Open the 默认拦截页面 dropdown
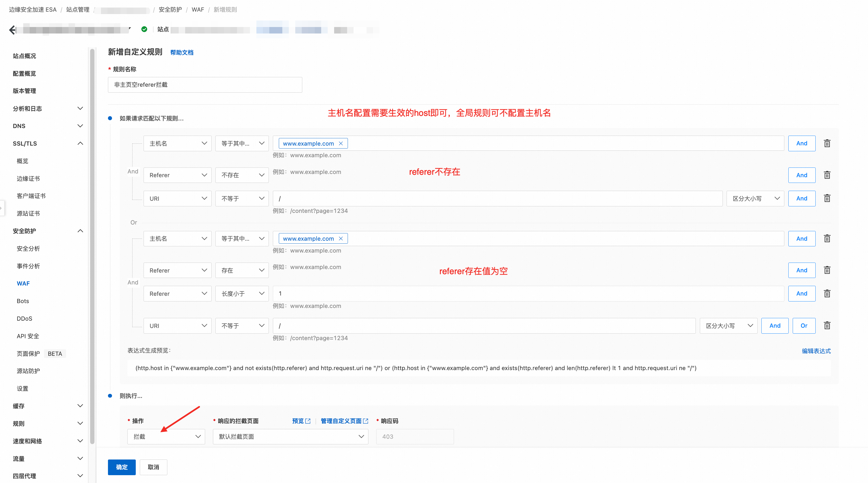Viewport: 868px width, 483px height. (x=290, y=437)
